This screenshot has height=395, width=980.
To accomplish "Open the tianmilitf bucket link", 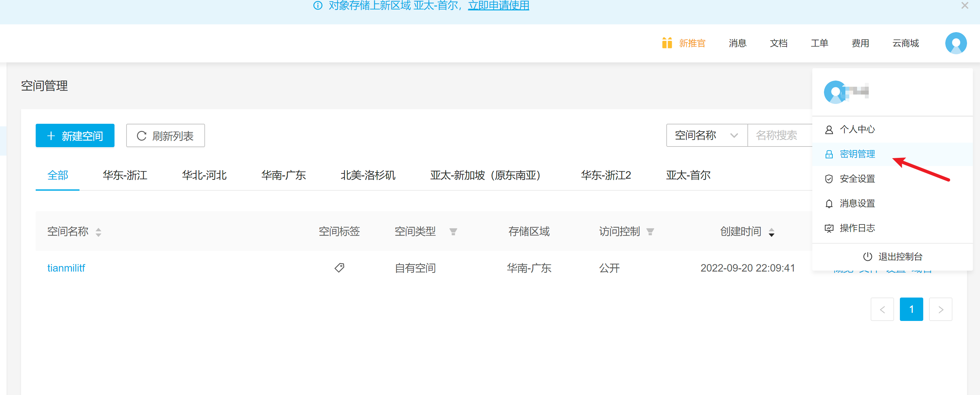I will click(x=66, y=268).
